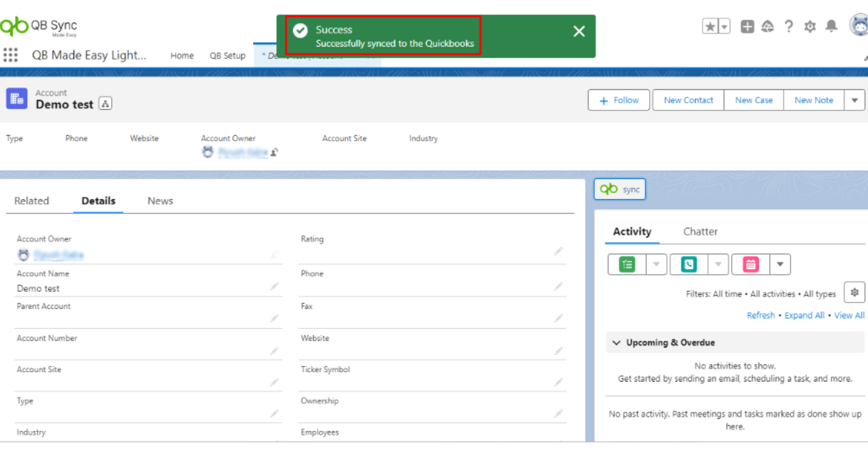Open the App Launcher grid icon
The image size is (868, 462).
click(x=10, y=55)
